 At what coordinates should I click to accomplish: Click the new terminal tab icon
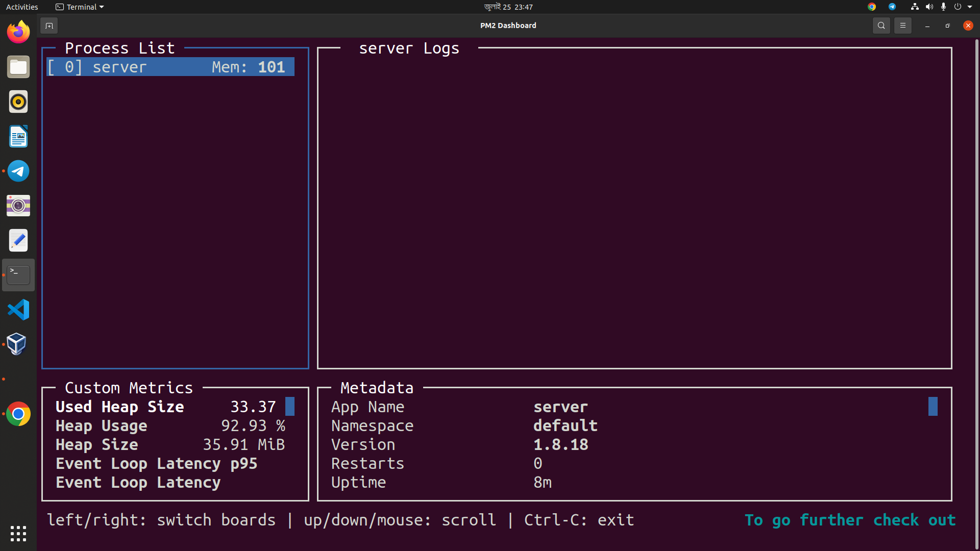tap(49, 26)
